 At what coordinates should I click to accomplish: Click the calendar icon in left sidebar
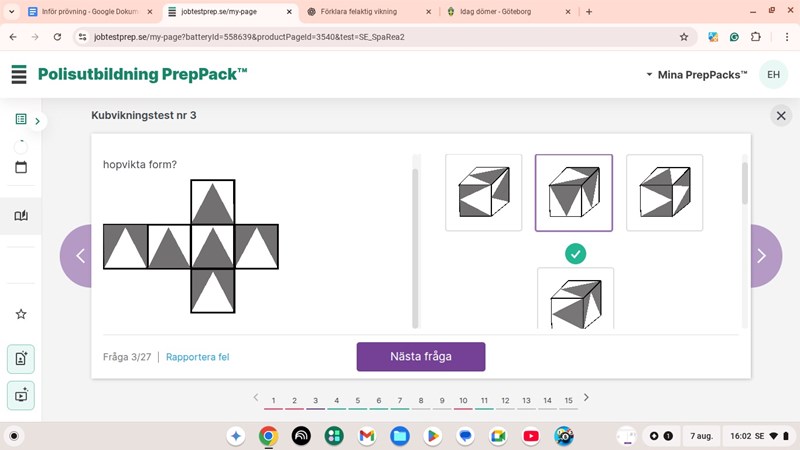tap(21, 167)
